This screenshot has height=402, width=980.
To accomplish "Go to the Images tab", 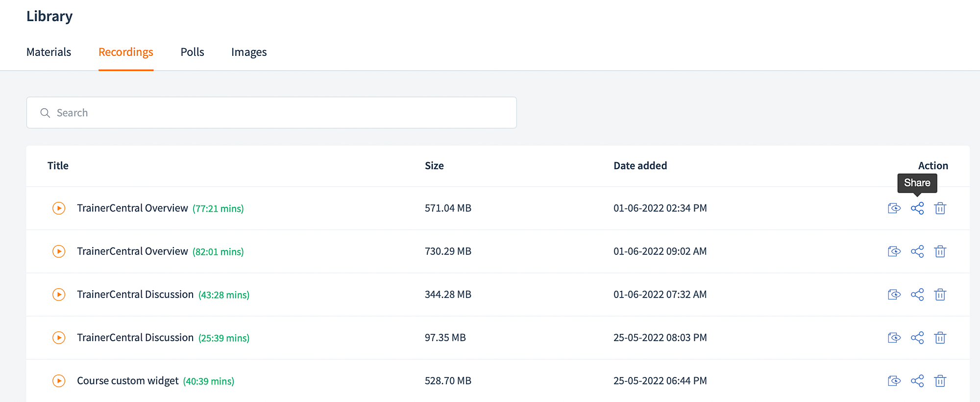I will tap(249, 52).
